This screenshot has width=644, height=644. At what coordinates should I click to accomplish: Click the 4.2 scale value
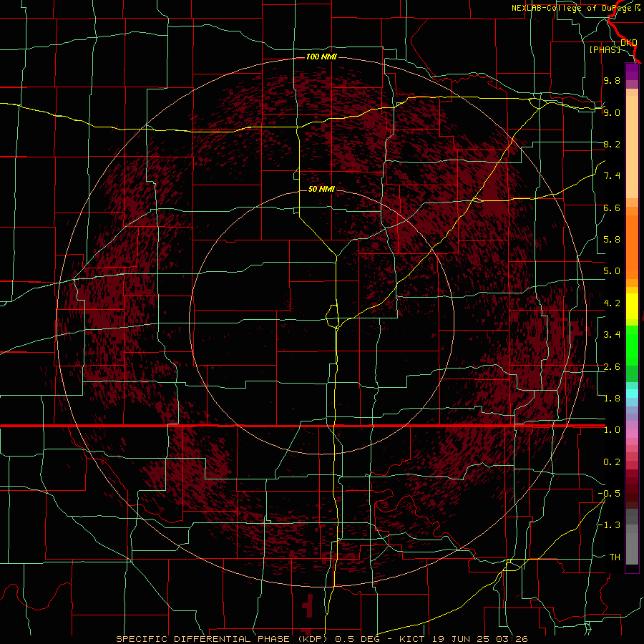point(612,303)
